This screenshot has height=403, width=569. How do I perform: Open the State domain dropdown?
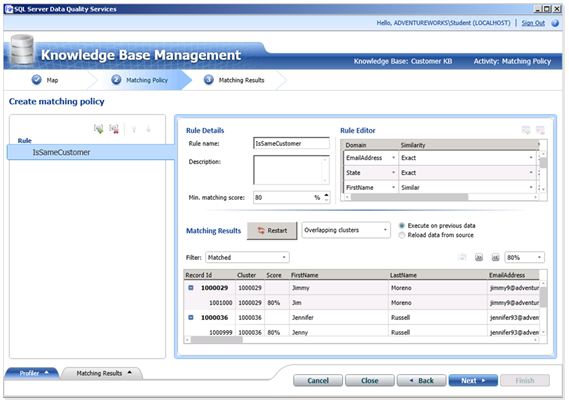click(393, 173)
